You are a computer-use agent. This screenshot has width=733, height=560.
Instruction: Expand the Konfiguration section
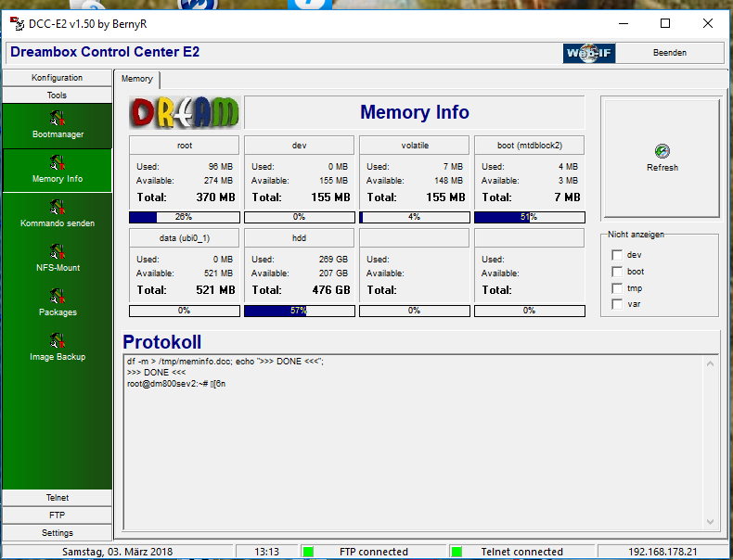pyautogui.click(x=57, y=78)
